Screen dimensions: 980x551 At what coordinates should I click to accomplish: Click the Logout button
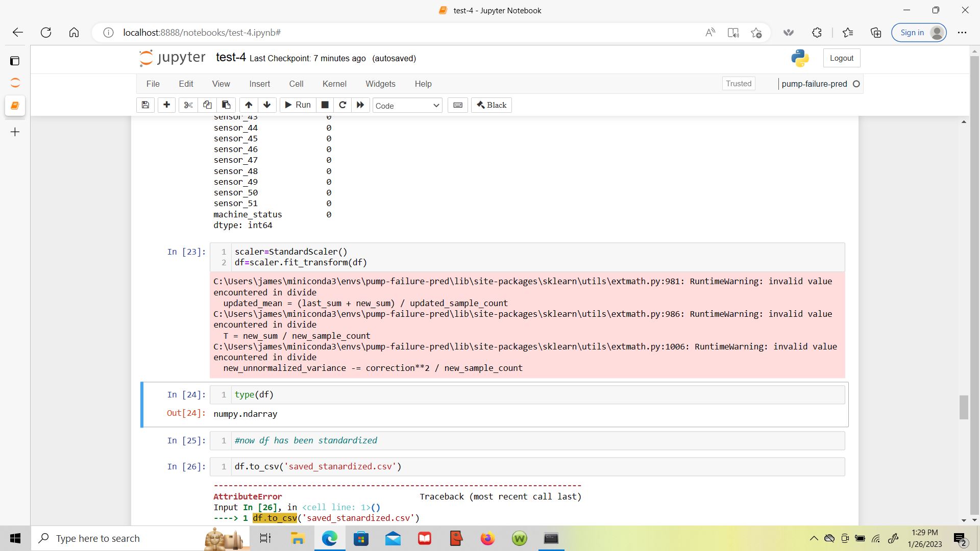pyautogui.click(x=841, y=58)
